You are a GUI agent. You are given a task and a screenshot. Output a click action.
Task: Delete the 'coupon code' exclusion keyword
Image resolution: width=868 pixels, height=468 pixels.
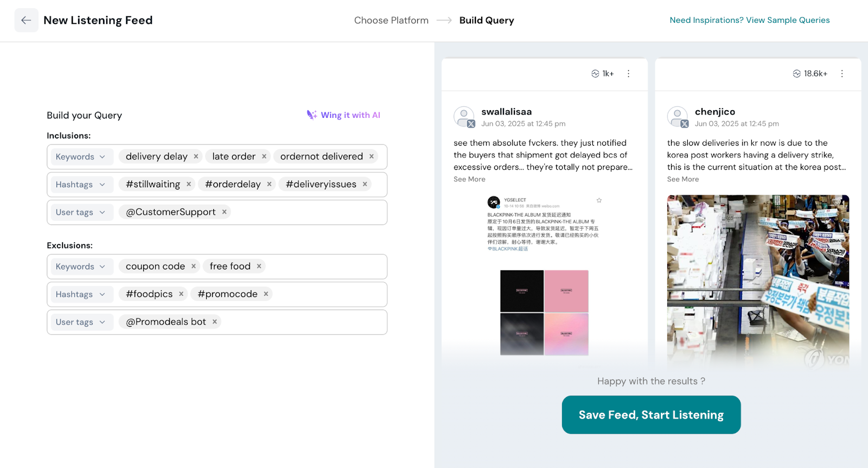(x=194, y=266)
